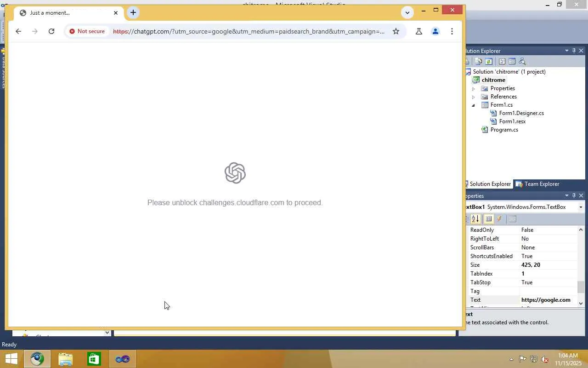588x368 pixels.
Task: Show the Properties view button
Action: click(x=489, y=219)
